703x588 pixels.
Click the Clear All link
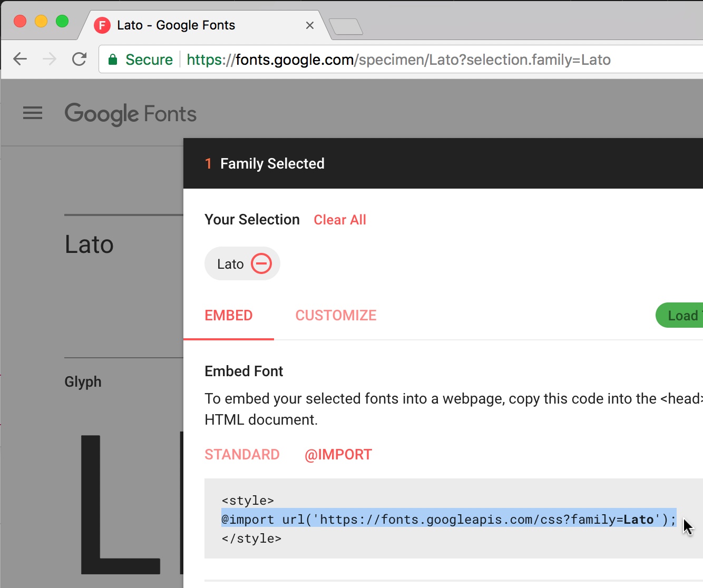[340, 220]
